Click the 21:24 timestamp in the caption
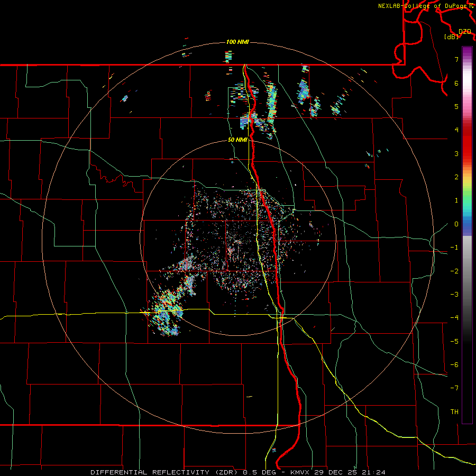 tap(374, 472)
